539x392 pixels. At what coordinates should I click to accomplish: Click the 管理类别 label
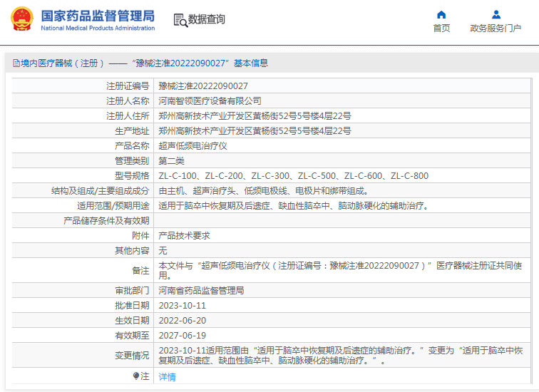pos(132,161)
